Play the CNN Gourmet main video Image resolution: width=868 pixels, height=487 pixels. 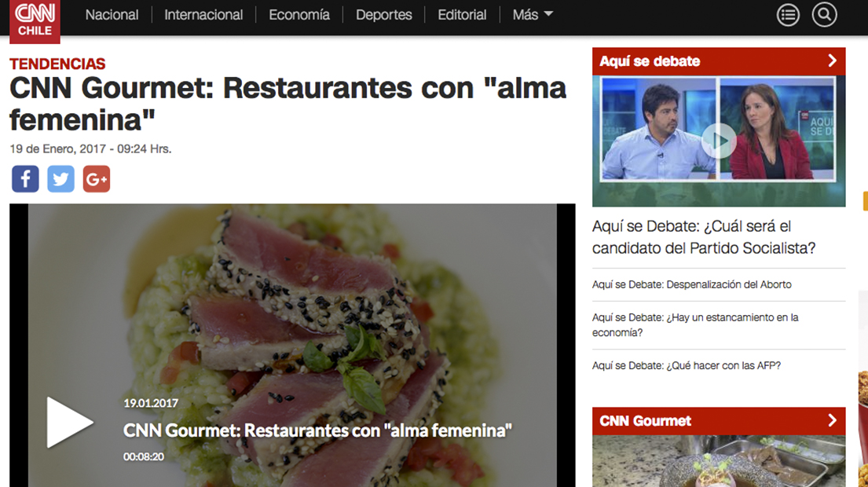69,422
